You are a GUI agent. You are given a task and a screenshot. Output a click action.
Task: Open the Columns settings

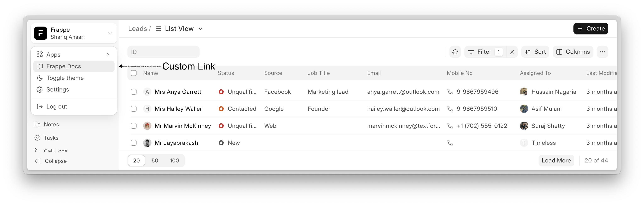click(x=573, y=52)
